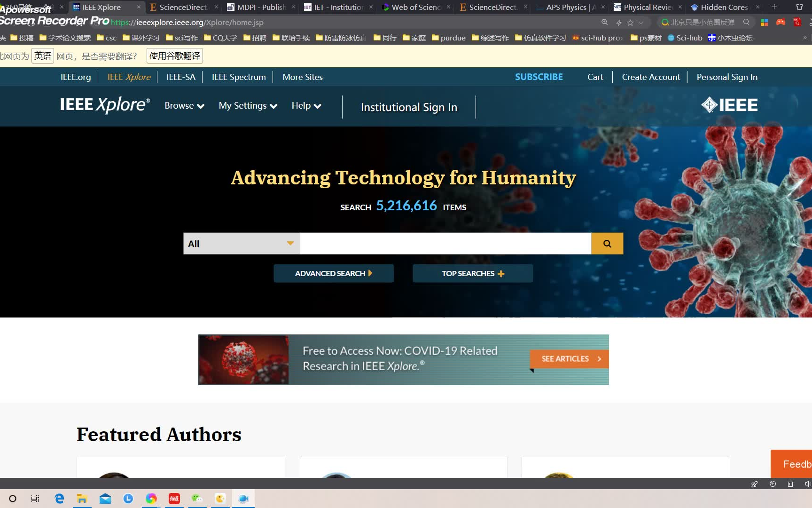Expand the address bar dropdown chevron
Viewport: 812px width, 508px height.
coord(640,22)
